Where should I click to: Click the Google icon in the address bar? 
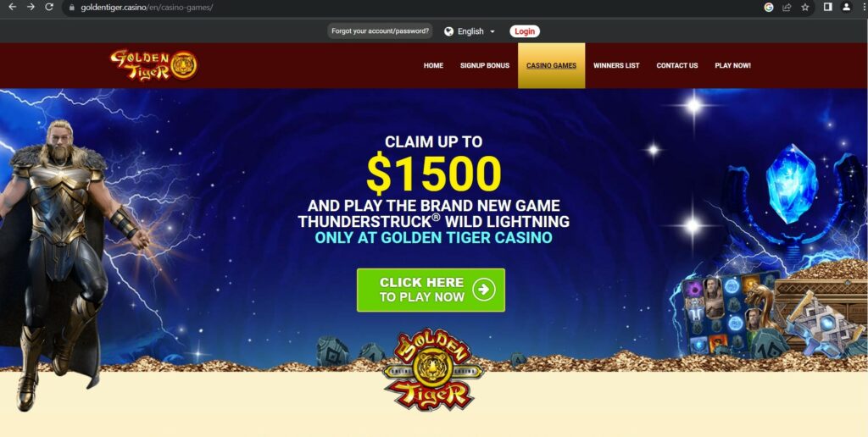point(768,7)
